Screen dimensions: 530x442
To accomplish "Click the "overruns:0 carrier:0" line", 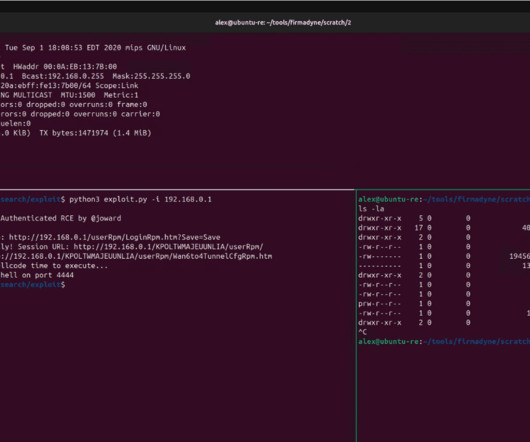I will tap(80, 114).
